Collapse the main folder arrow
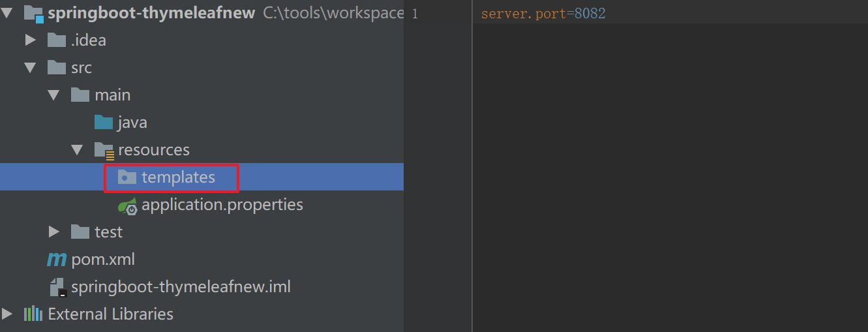Image resolution: width=868 pixels, height=332 pixels. coord(54,95)
